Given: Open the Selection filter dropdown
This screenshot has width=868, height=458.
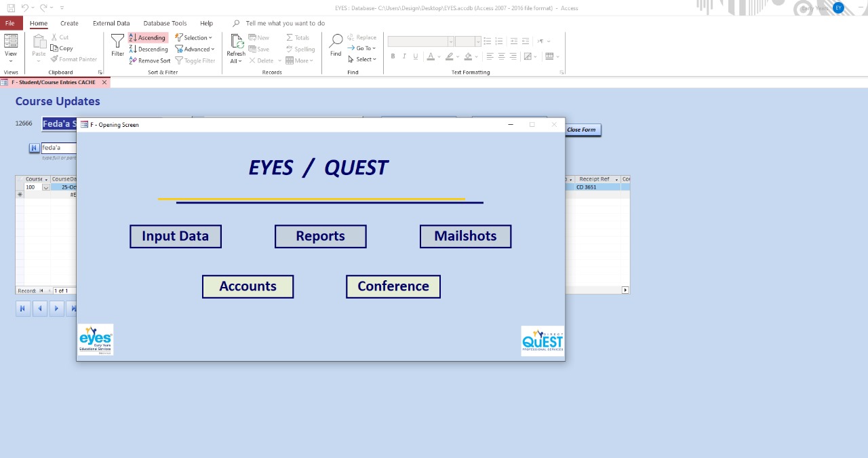Looking at the screenshot, I should (x=194, y=38).
